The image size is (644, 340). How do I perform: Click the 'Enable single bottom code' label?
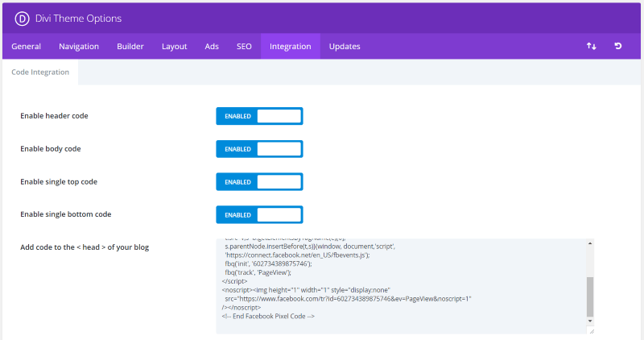66,214
